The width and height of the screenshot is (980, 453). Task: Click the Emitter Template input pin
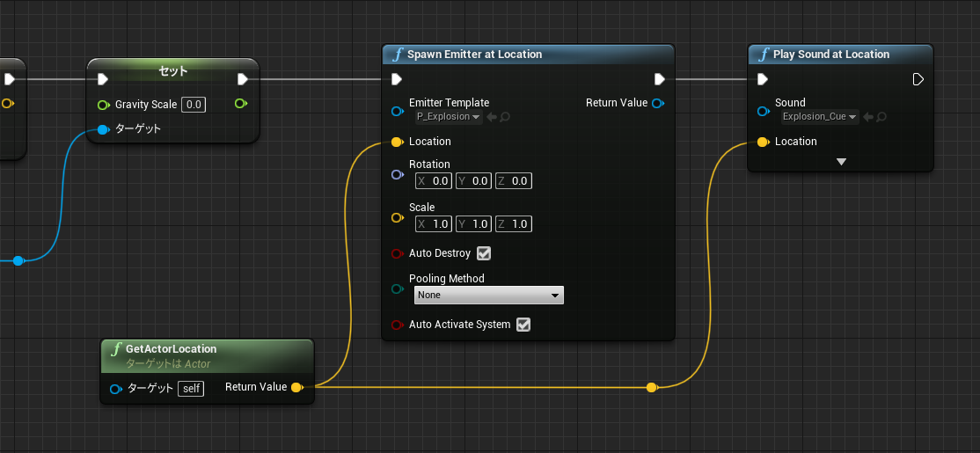396,111
